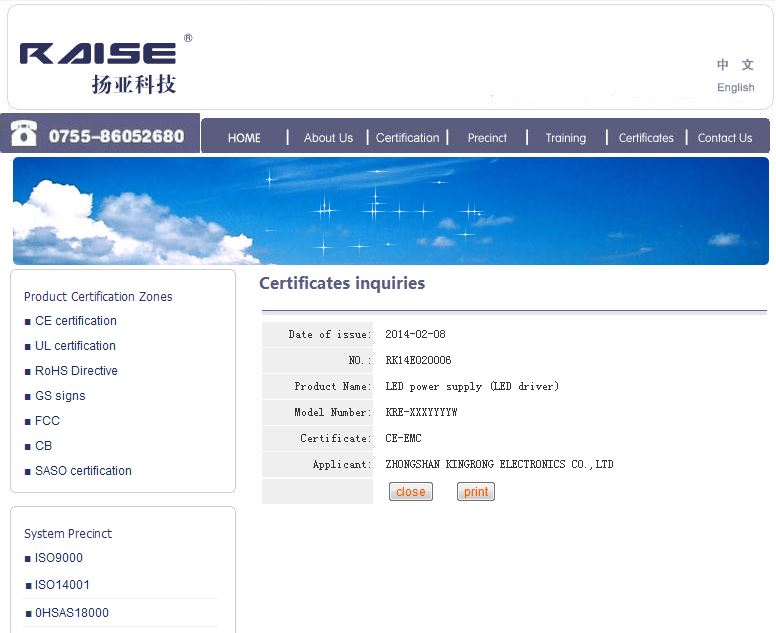Click the print button
The width and height of the screenshot is (776, 633).
[476, 491]
